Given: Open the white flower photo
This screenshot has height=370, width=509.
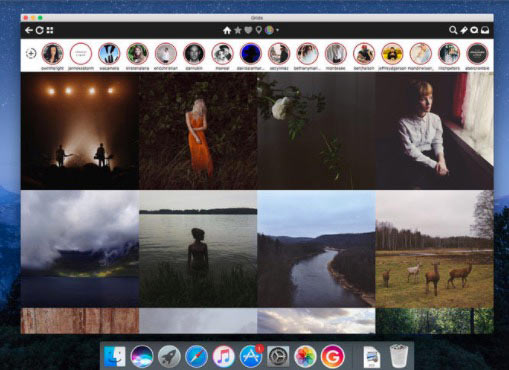Looking at the screenshot, I should [x=316, y=131].
